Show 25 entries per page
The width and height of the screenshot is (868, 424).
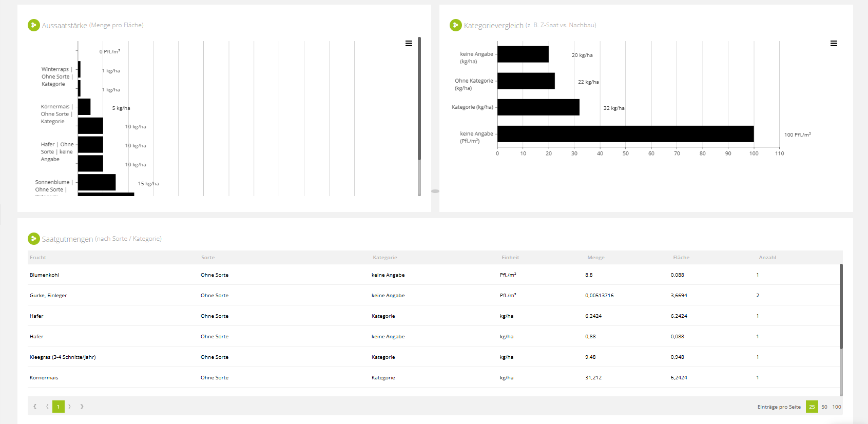812,407
